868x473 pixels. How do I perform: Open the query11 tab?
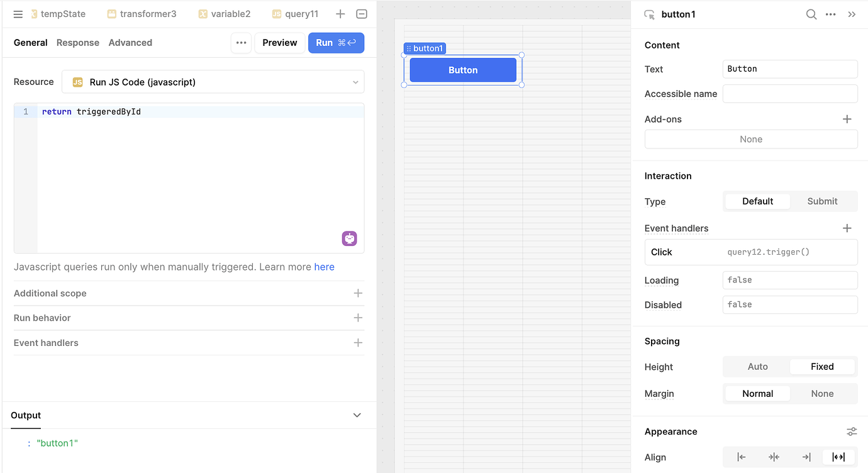tap(296, 14)
